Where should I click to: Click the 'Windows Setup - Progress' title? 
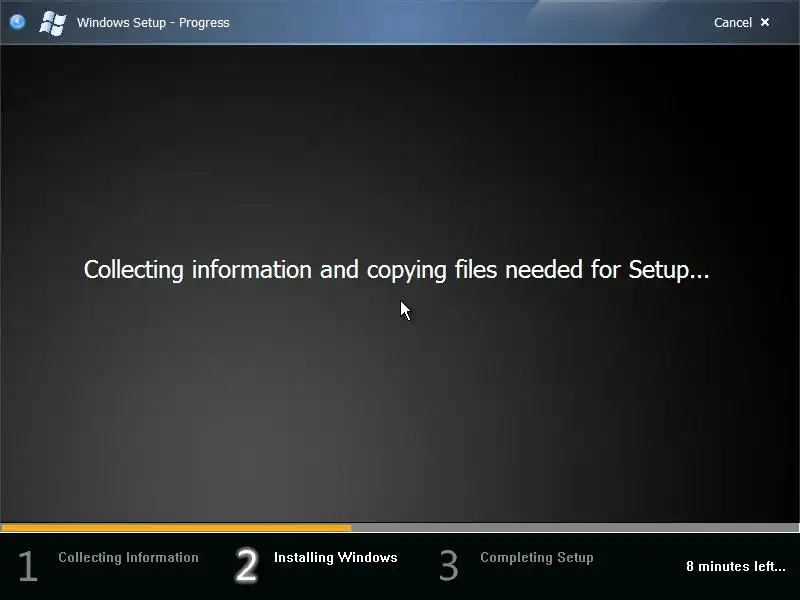[x=153, y=23]
